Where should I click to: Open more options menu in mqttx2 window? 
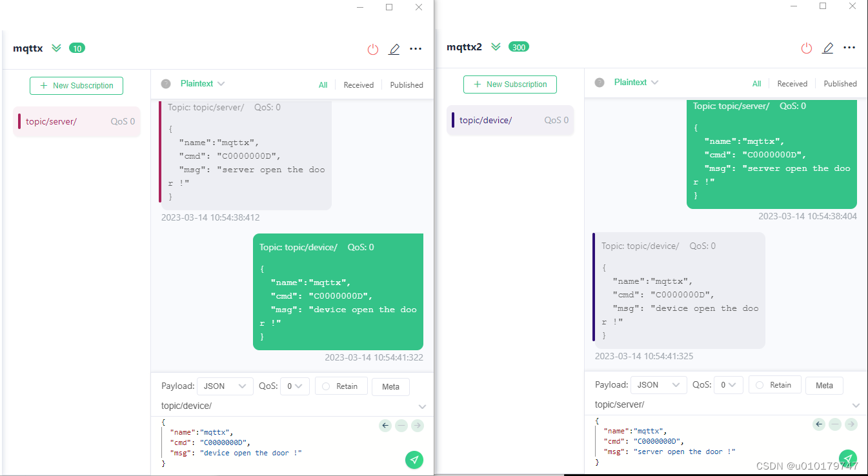[x=849, y=48]
